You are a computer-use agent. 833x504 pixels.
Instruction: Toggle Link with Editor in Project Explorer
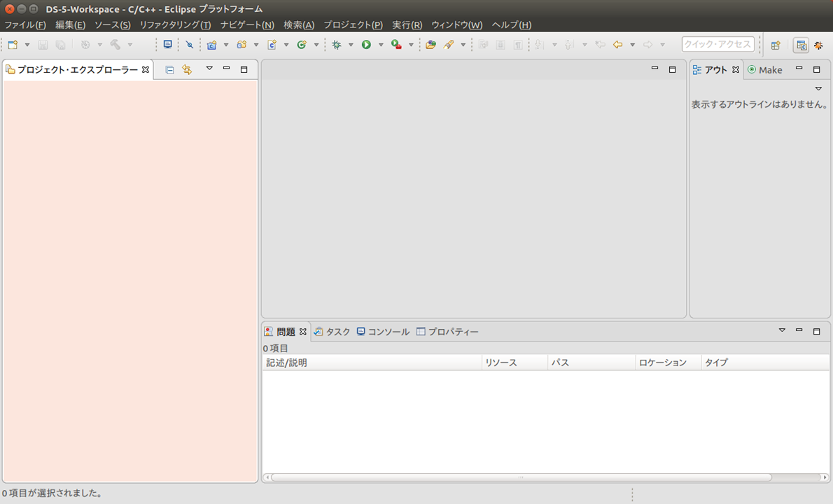click(x=187, y=69)
